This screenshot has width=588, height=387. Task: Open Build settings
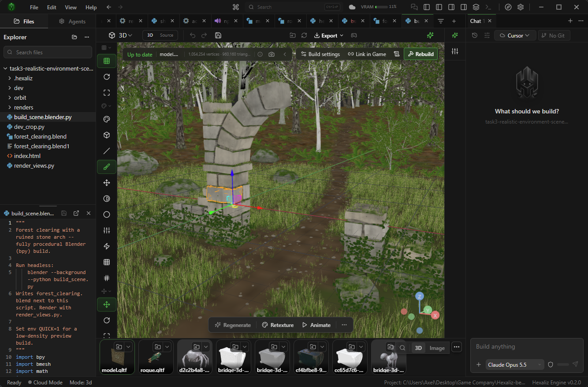[x=320, y=54]
